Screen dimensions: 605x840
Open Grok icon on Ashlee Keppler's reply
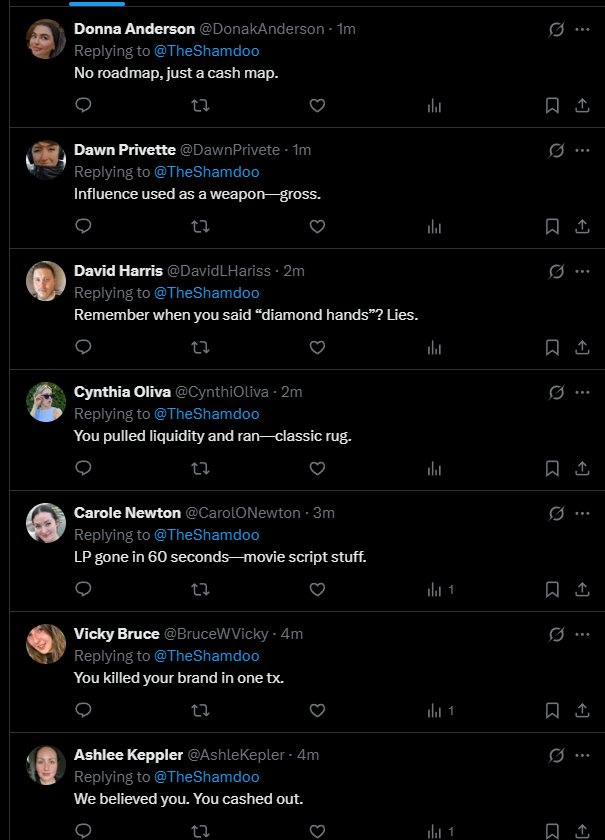[x=557, y=755]
